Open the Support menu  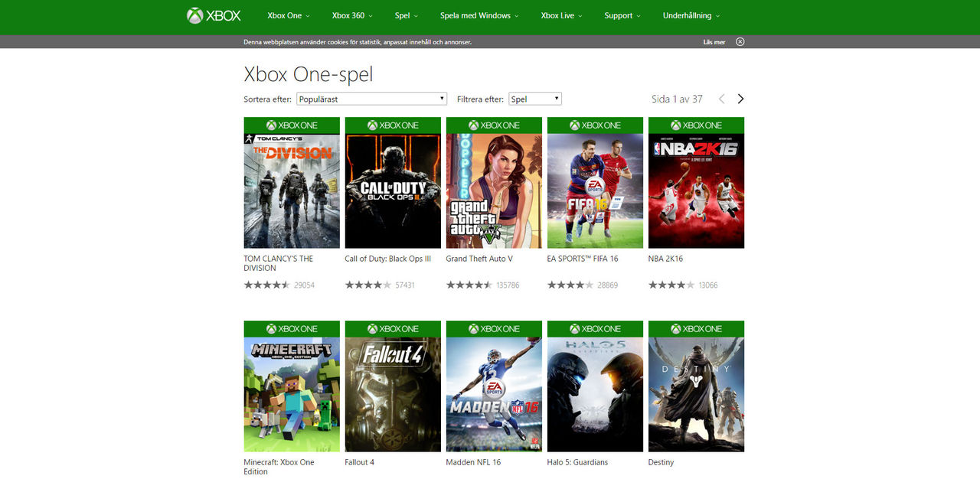[x=622, y=15]
